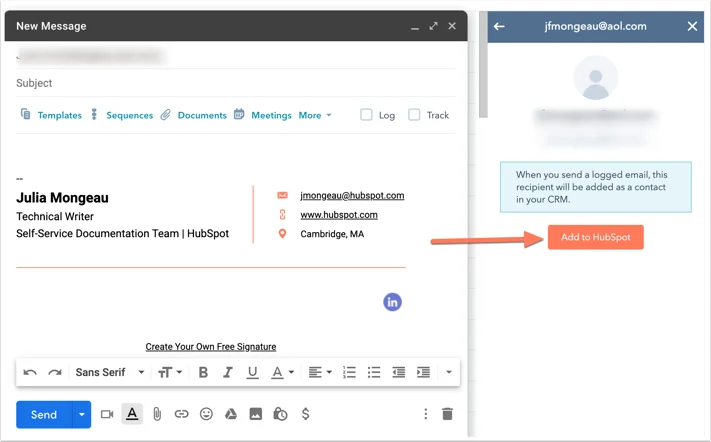
Task: Open the www.hubspot.com link
Action: click(339, 214)
